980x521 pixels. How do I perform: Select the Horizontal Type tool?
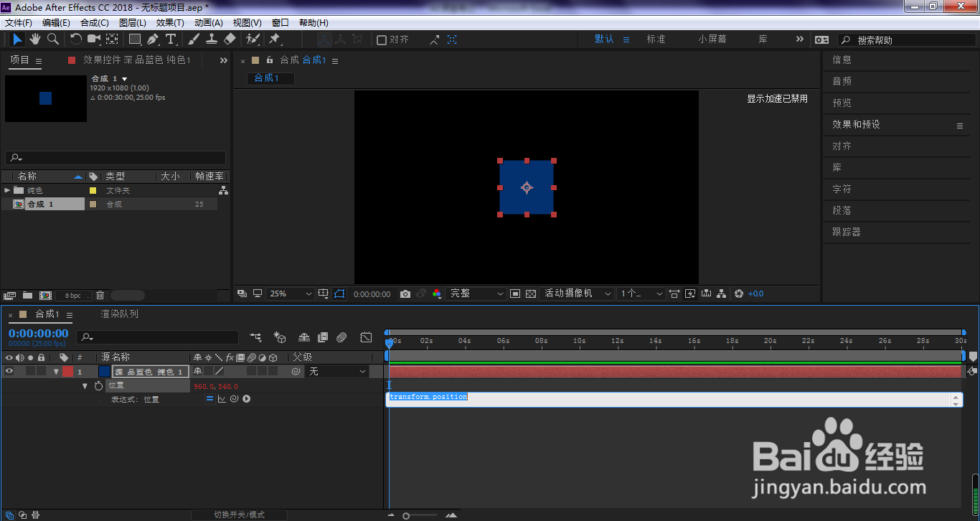[171, 39]
